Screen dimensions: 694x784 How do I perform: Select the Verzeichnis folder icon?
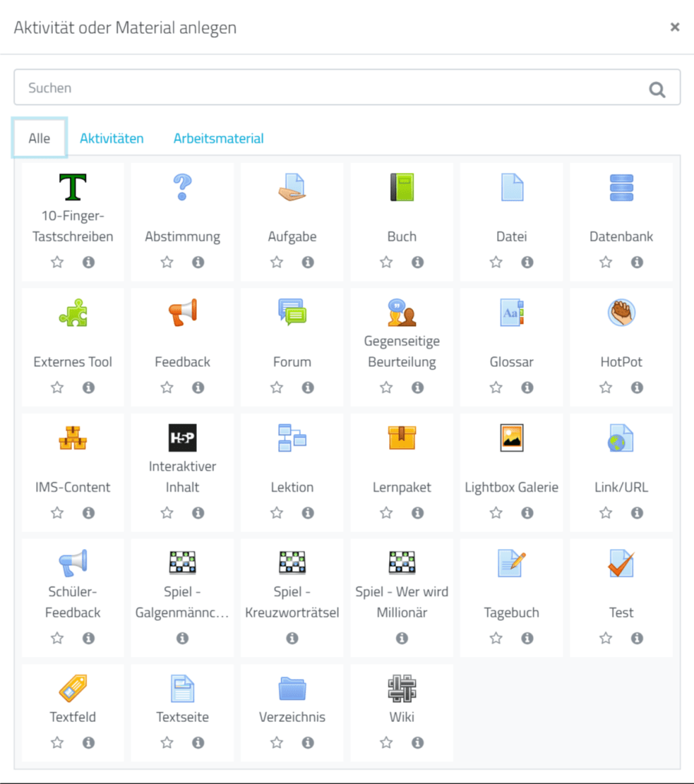292,689
